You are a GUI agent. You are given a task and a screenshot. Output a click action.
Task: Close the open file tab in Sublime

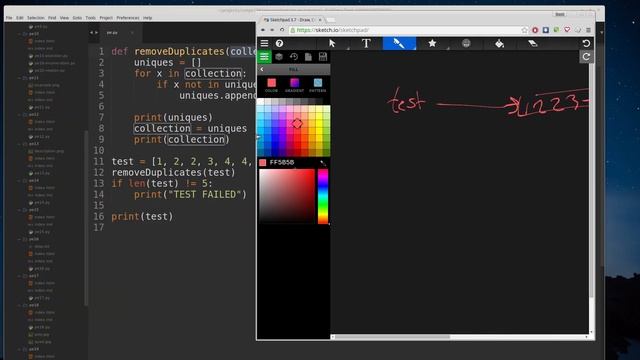[x=132, y=33]
